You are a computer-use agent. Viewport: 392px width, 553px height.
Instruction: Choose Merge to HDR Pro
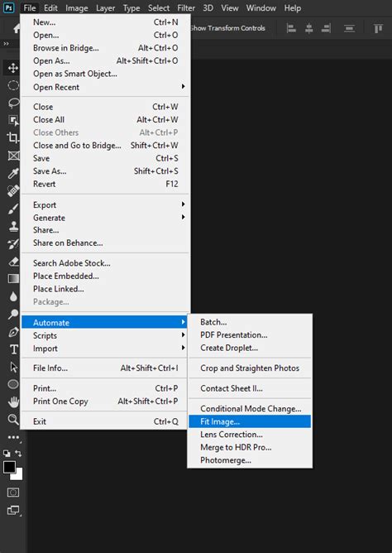(250, 447)
